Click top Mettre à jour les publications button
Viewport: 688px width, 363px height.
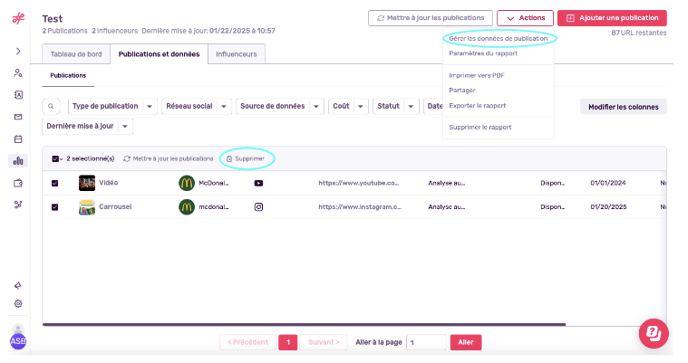pyautogui.click(x=430, y=18)
